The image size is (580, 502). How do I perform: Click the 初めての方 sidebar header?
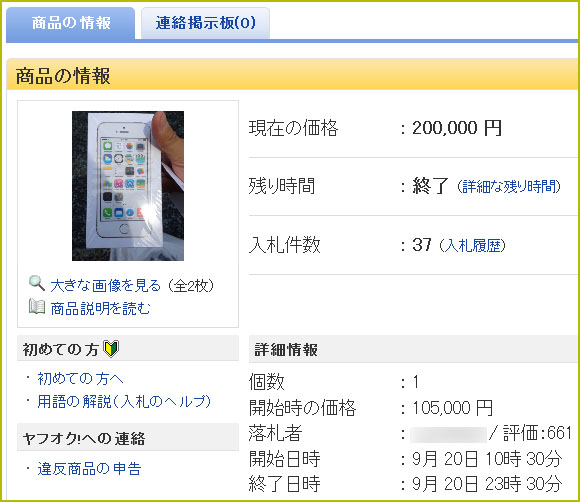[128, 348]
